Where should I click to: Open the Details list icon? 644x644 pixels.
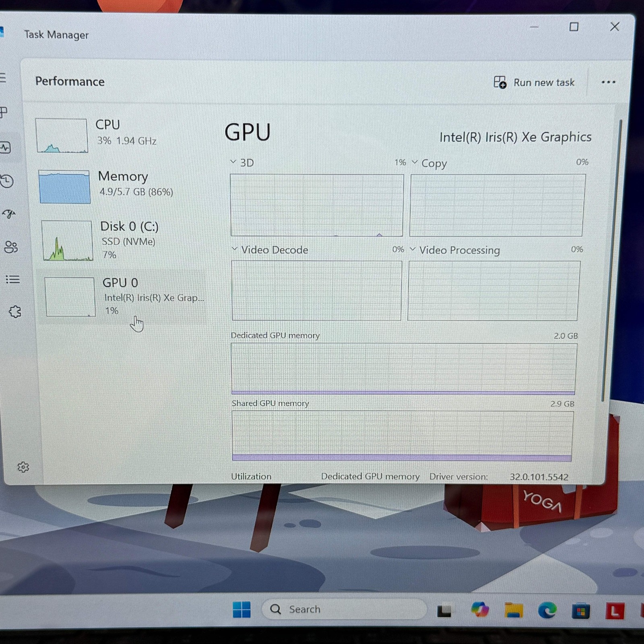[x=12, y=279]
